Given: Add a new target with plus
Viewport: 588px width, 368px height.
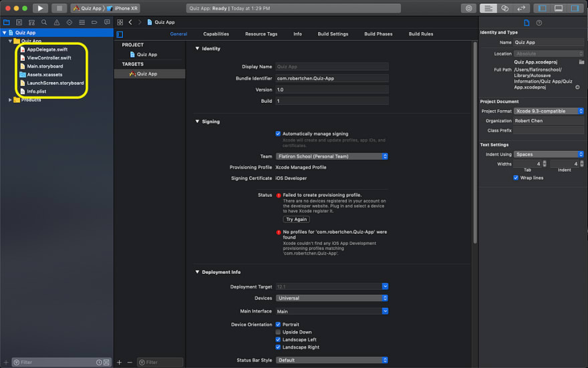Looking at the screenshot, I should (x=119, y=362).
